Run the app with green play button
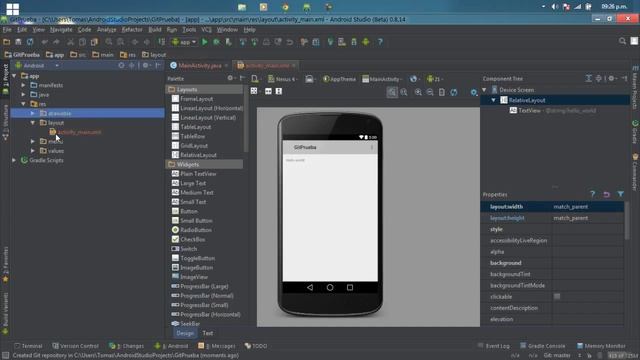This screenshot has width=640, height=360. click(204, 42)
